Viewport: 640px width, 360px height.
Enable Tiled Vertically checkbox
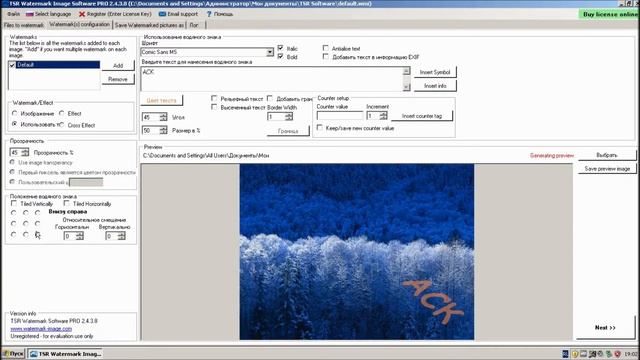pyautogui.click(x=14, y=203)
